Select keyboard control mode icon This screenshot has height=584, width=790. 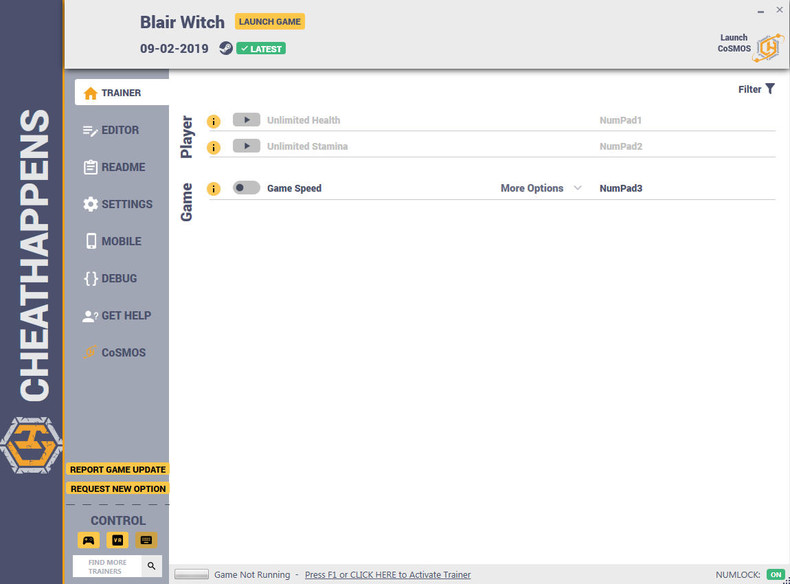pyautogui.click(x=146, y=540)
